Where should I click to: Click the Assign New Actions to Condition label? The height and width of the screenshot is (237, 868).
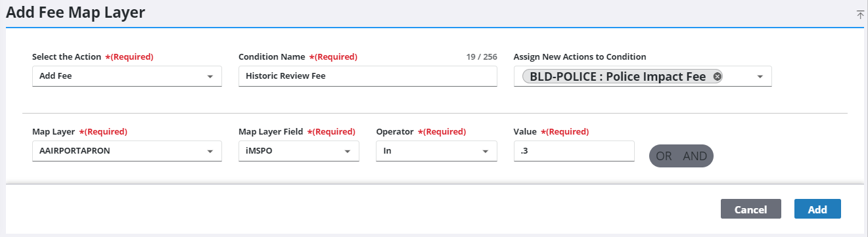[x=580, y=57]
